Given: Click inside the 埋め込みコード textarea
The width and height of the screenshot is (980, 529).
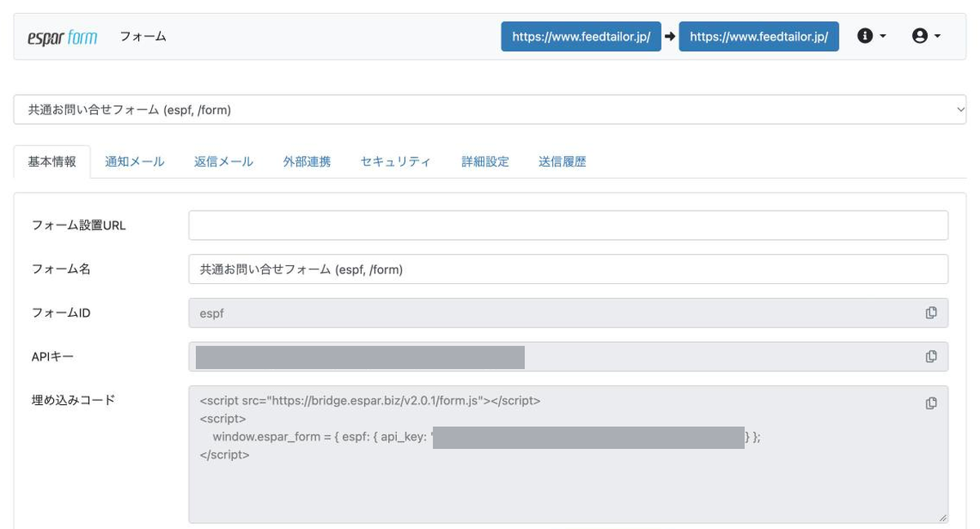Looking at the screenshot, I should pyautogui.click(x=568, y=454).
